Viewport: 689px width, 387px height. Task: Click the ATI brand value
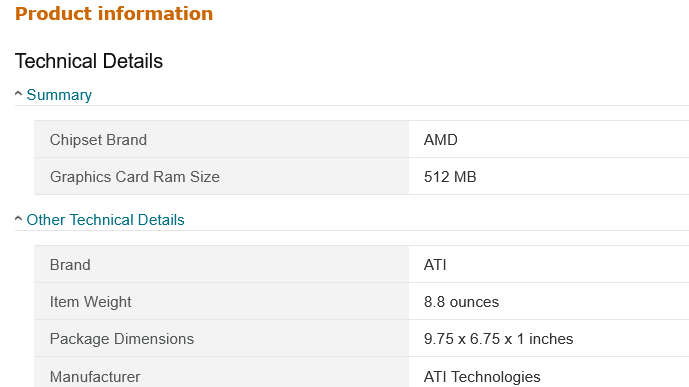tap(435, 265)
